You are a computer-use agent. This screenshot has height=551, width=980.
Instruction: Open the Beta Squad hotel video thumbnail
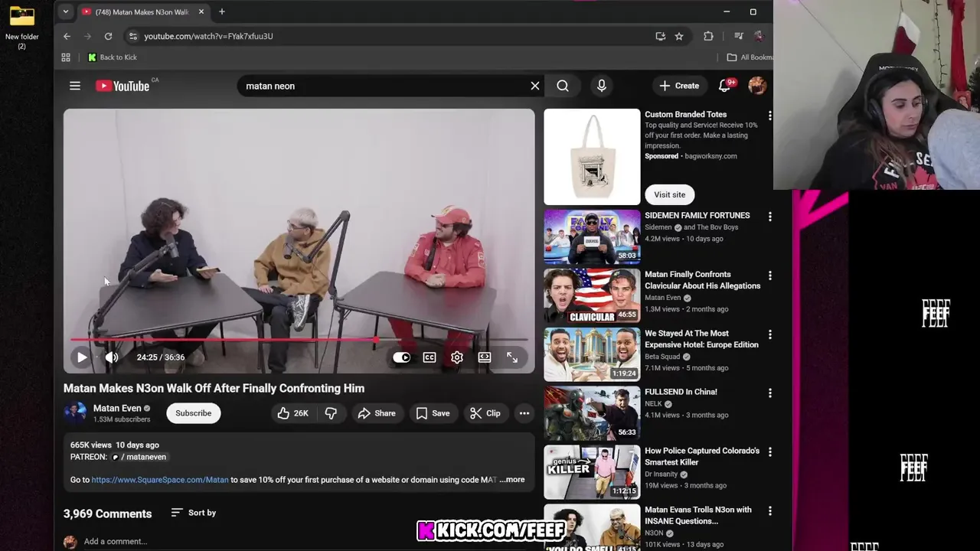tap(592, 354)
